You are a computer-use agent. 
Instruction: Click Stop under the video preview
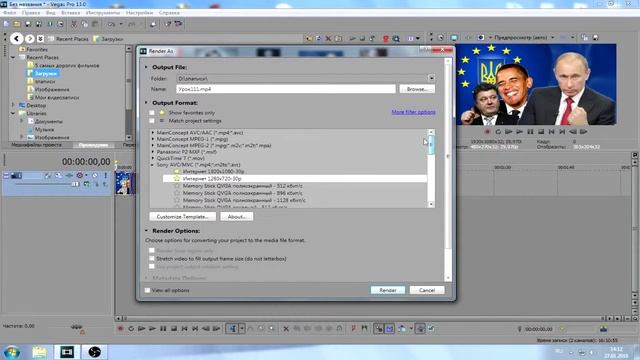pos(541,132)
